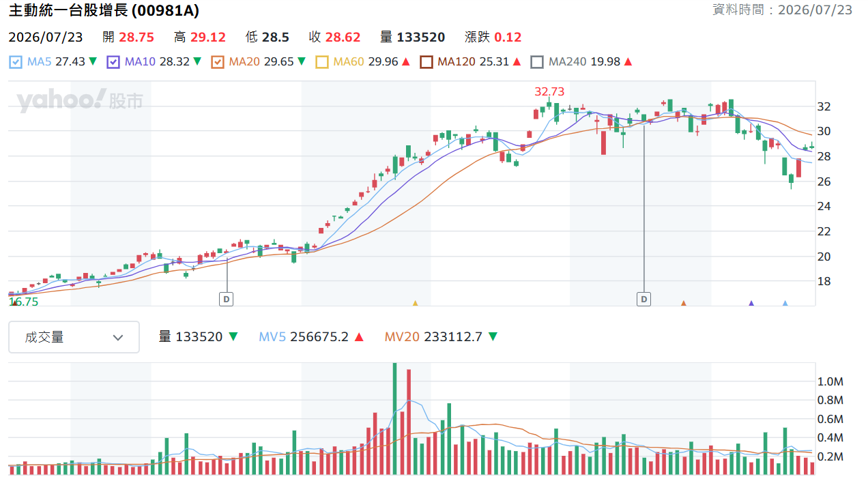Click the yellow triangle marker on the time axis
Image resolution: width=868 pixels, height=479 pixels.
(x=415, y=303)
